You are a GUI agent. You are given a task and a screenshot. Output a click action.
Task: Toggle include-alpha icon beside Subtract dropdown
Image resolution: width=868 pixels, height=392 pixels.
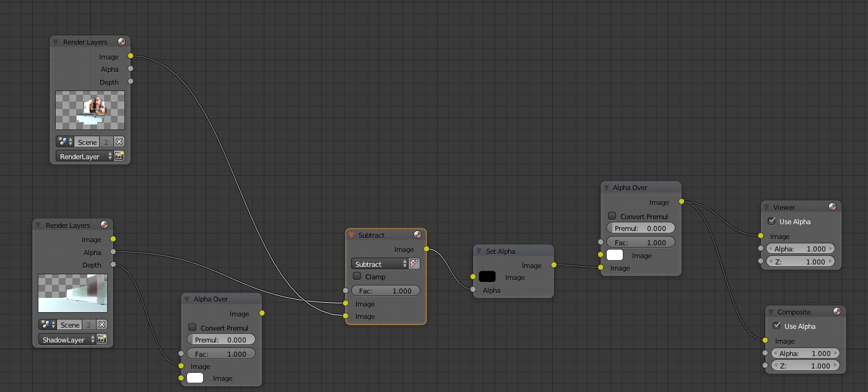tap(415, 264)
